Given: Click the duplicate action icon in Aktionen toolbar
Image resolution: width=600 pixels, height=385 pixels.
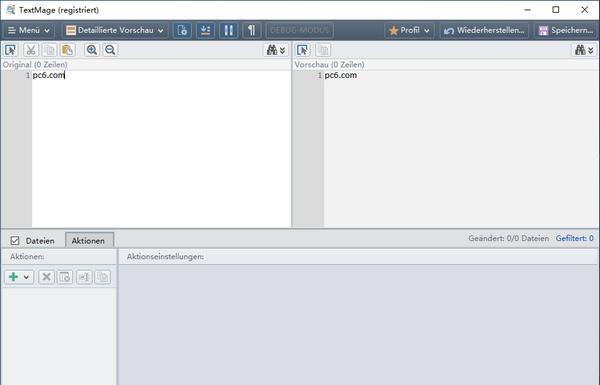Looking at the screenshot, I should pos(103,277).
